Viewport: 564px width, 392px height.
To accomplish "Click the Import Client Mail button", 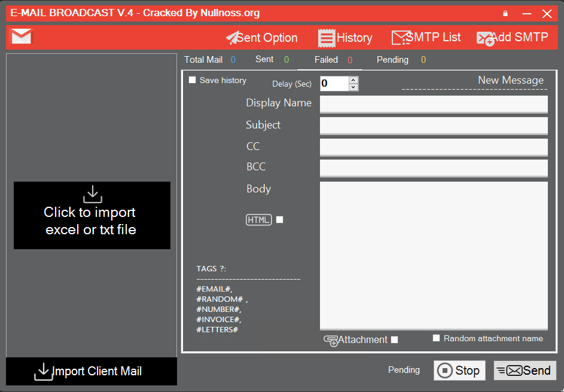I will point(92,371).
